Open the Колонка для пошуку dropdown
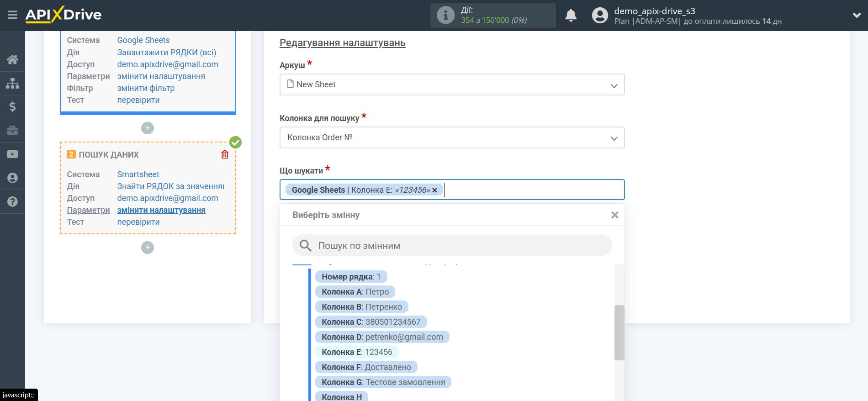Screen dimensions: 868x401 coord(452,137)
